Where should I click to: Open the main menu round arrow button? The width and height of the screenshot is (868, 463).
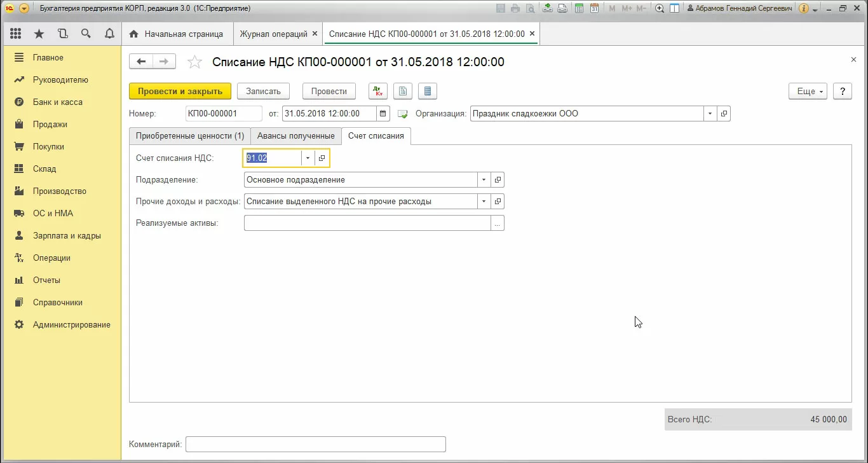pos(24,9)
